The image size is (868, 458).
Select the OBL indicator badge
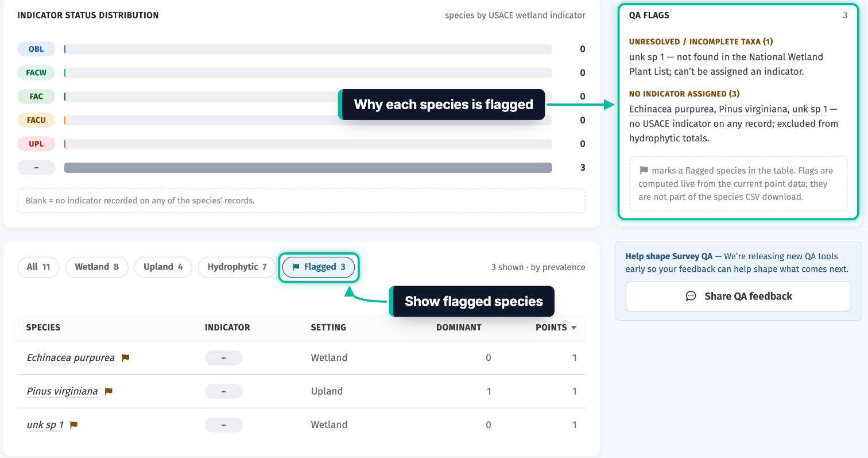[x=36, y=49]
